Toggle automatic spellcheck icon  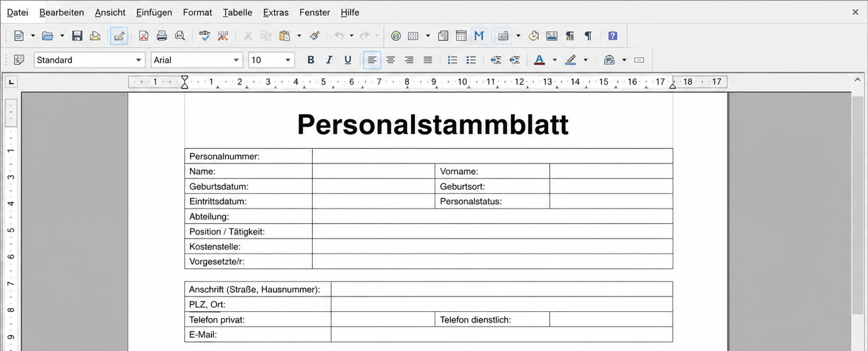pyautogui.click(x=223, y=36)
